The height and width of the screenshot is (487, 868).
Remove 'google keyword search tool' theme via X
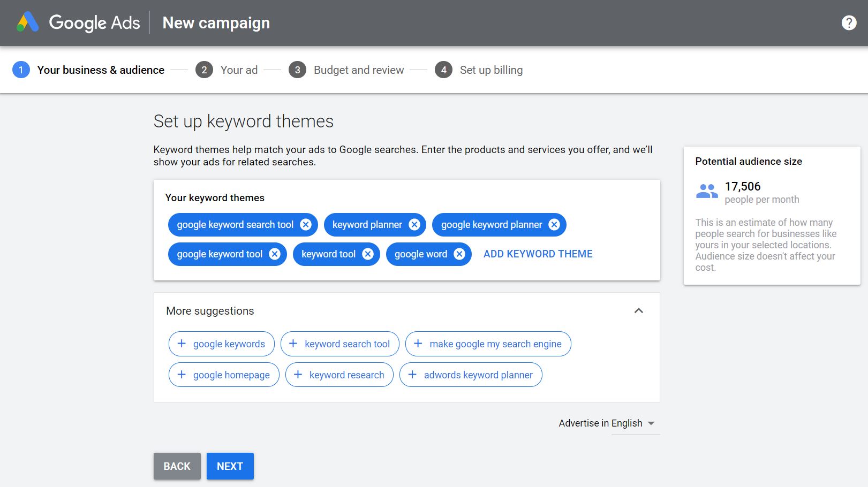[x=306, y=225]
